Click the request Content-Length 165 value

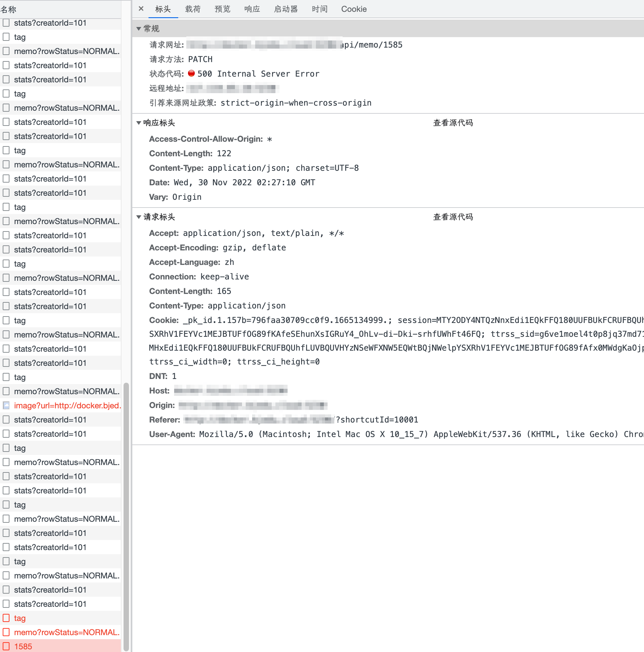[224, 291]
